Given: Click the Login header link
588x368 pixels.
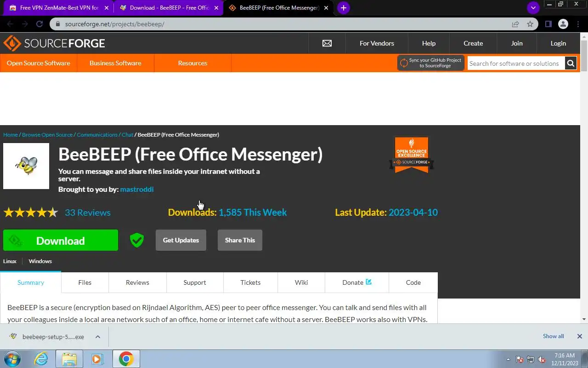Looking at the screenshot, I should (558, 43).
